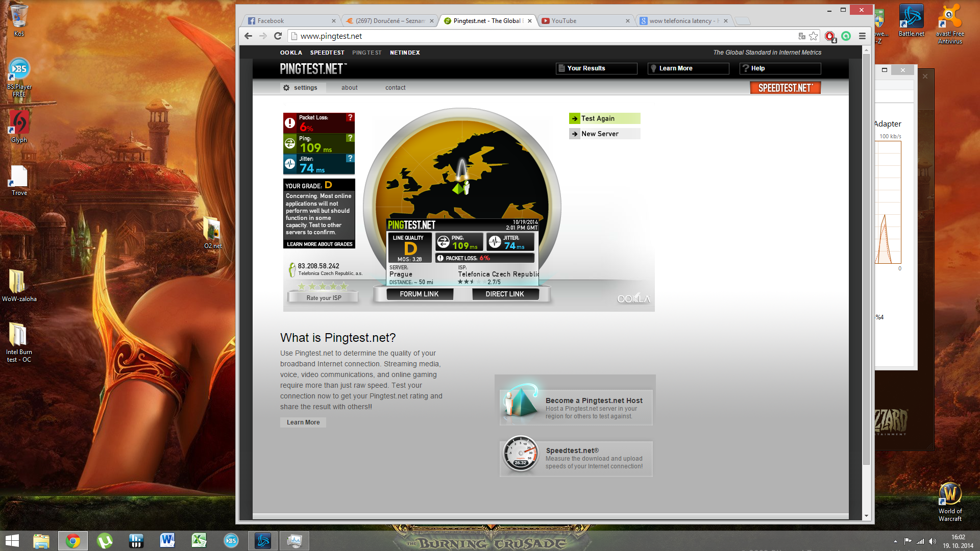Viewport: 980px width, 551px height.
Task: Click Test Again button
Action: point(604,118)
